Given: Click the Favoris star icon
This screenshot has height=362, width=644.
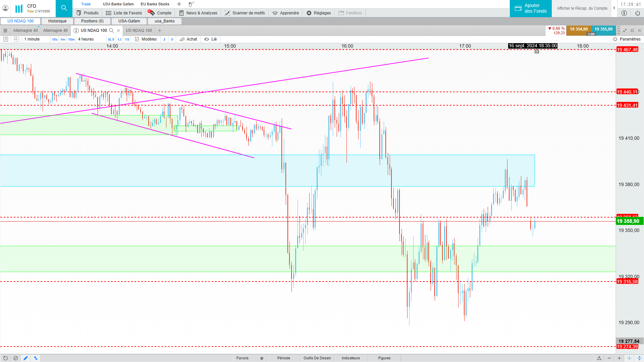Looking at the screenshot, I should 262,358.
